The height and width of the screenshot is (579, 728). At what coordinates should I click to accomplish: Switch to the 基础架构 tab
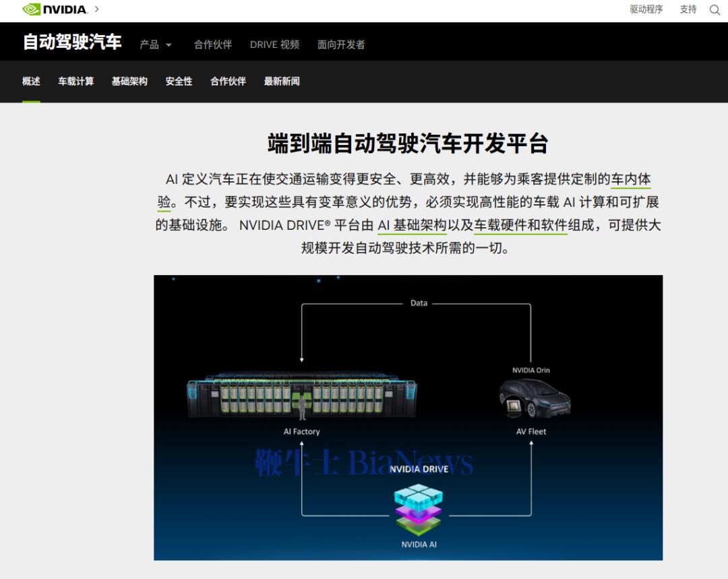[x=129, y=82]
